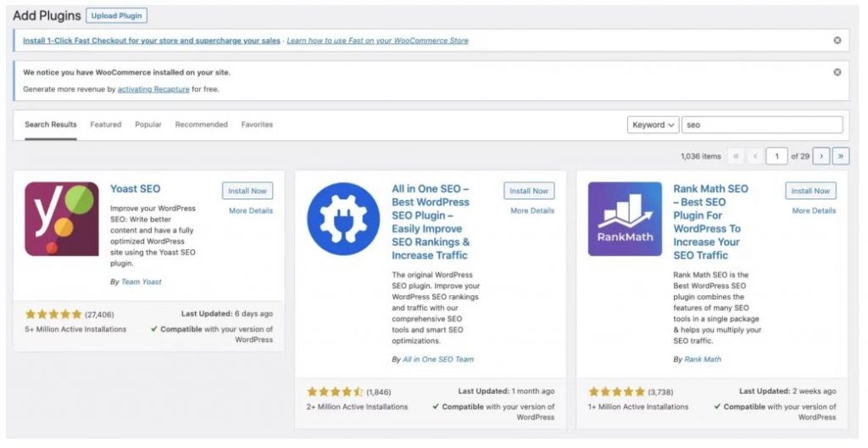The image size is (868, 448).
Task: Focus the plugin search field containing seo
Action: pos(762,125)
